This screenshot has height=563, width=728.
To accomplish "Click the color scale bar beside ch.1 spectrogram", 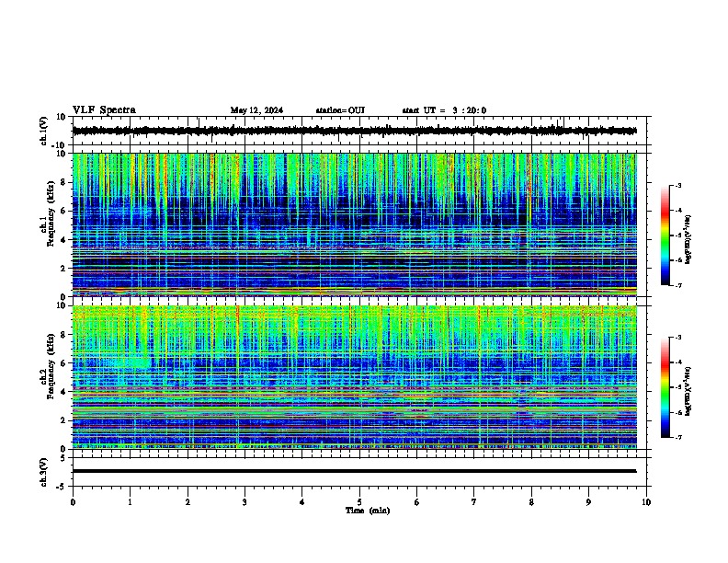I will click(665, 236).
